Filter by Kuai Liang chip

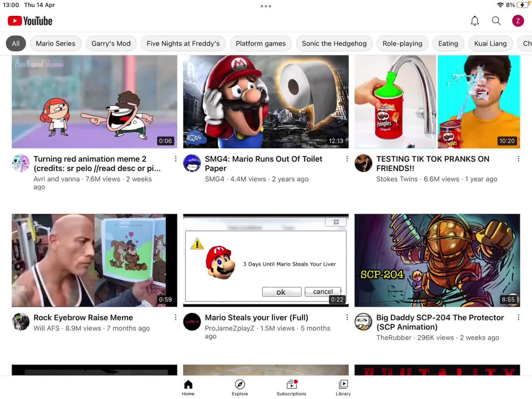pos(490,44)
